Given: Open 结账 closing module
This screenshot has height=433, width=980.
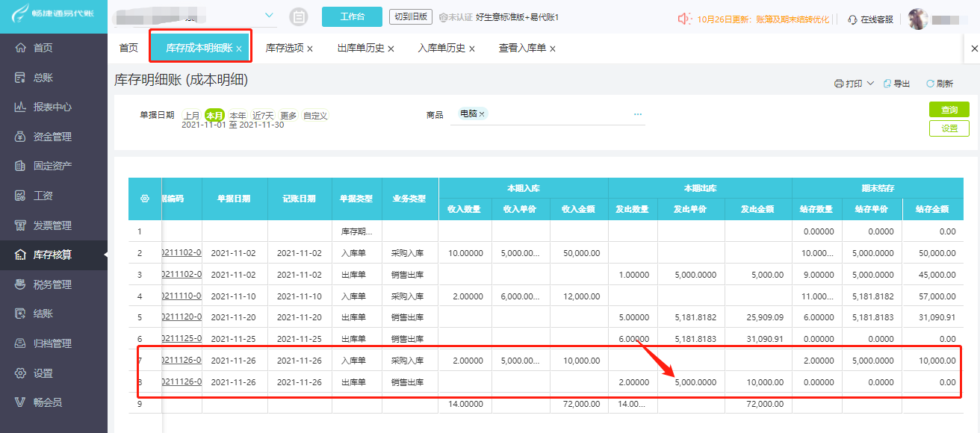Looking at the screenshot, I should pos(43,314).
